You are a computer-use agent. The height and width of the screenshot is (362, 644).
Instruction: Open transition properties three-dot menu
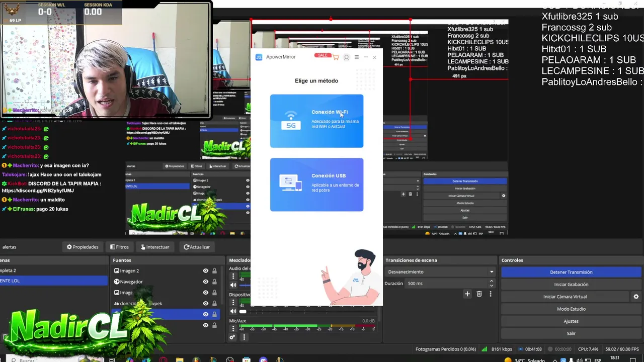(491, 294)
